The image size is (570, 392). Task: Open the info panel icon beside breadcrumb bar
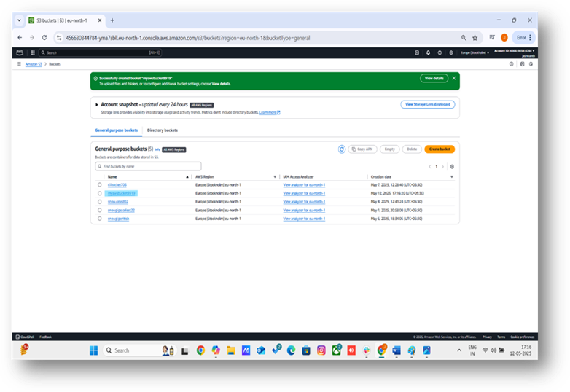pos(512,64)
